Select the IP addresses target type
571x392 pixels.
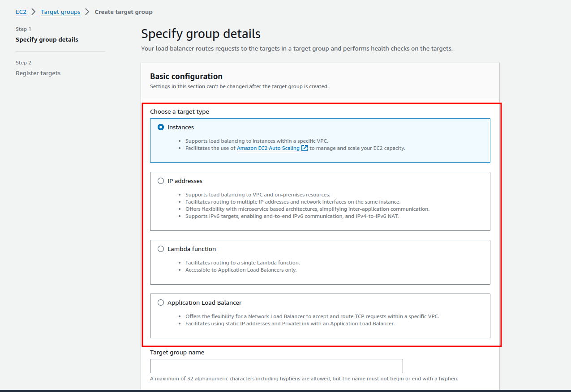point(160,181)
